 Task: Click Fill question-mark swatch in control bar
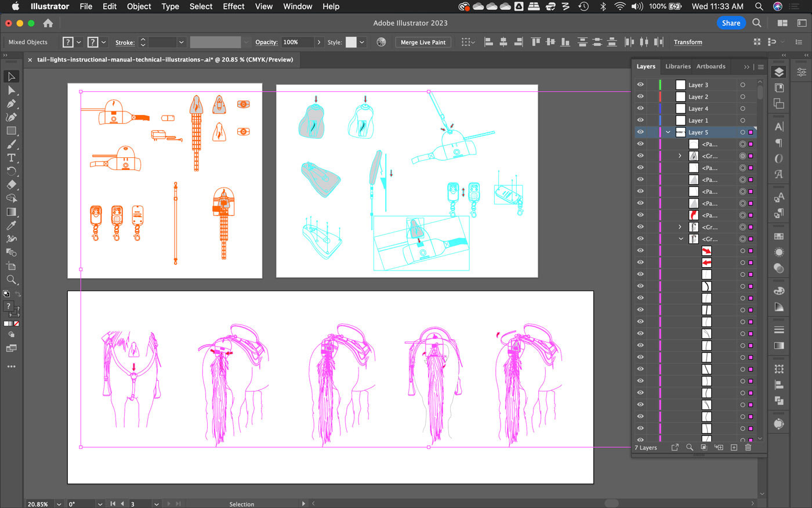68,42
